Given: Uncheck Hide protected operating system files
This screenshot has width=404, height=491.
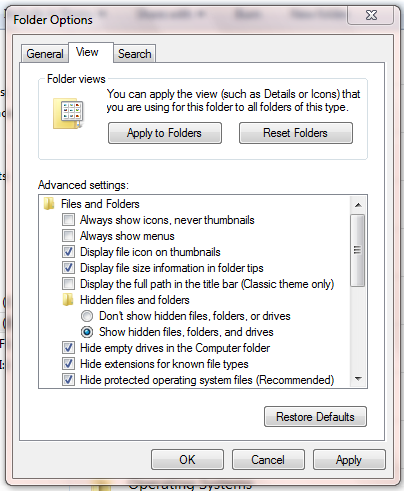Looking at the screenshot, I should tap(69, 380).
